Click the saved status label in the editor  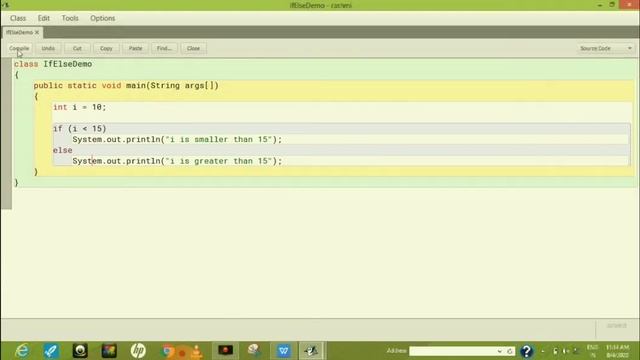tap(616, 326)
